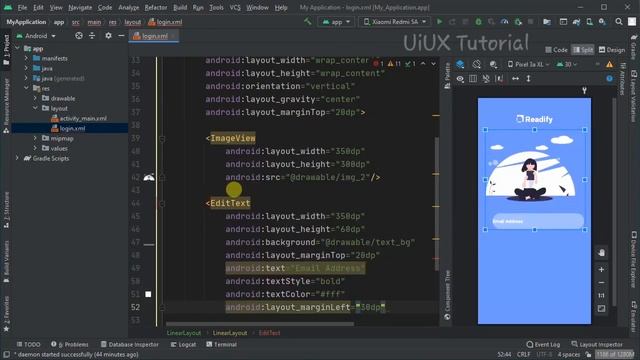Click the memory indicator in status bar
Image resolution: width=640 pixels, height=360 pixels.
tap(615, 354)
